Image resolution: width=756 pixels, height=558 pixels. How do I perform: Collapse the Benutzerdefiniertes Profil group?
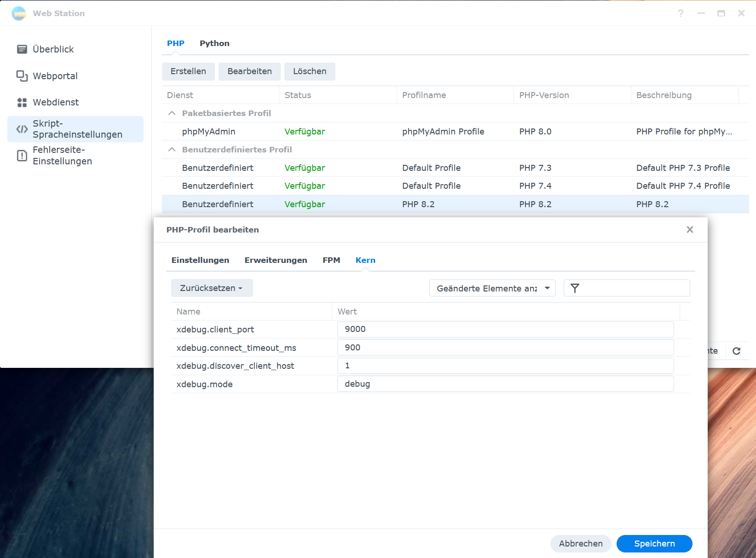point(172,150)
